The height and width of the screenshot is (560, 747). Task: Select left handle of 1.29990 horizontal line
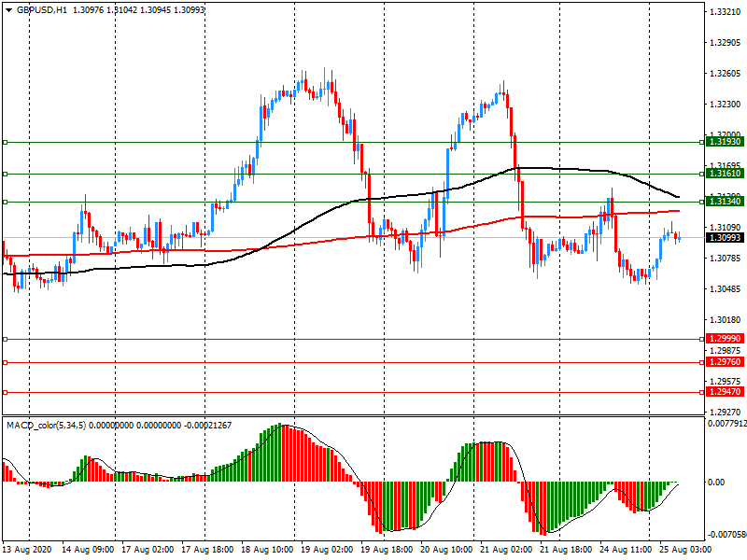click(6, 340)
